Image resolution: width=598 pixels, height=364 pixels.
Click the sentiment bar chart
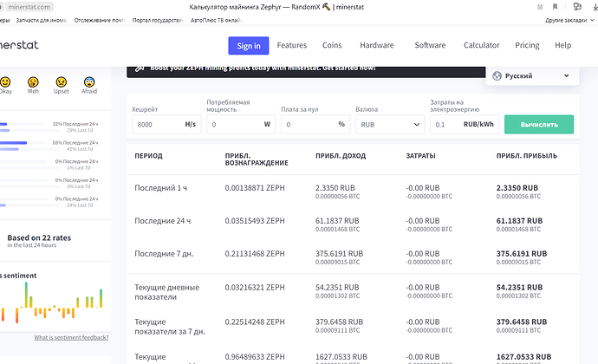[x=51, y=304]
